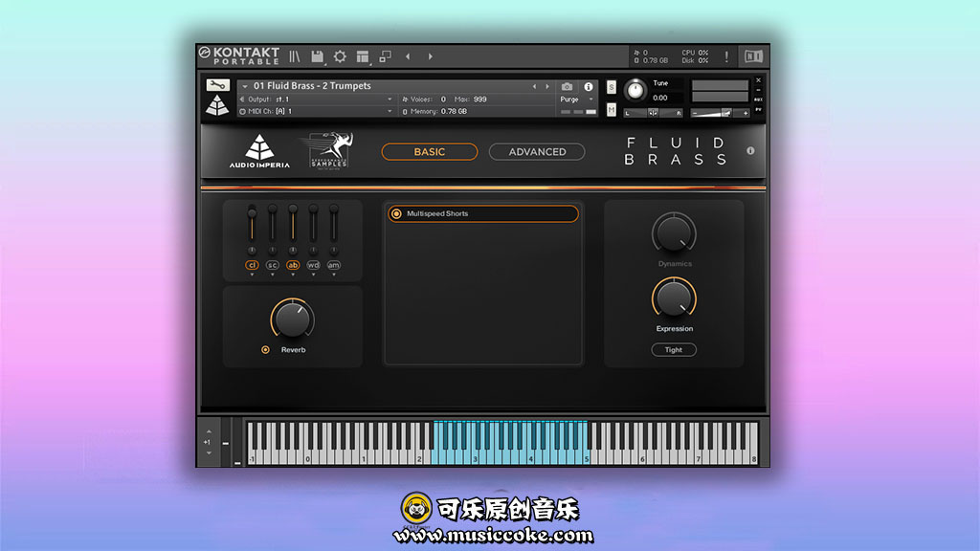The image size is (980, 551).
Task: Click the Reverb knob
Action: click(x=293, y=320)
